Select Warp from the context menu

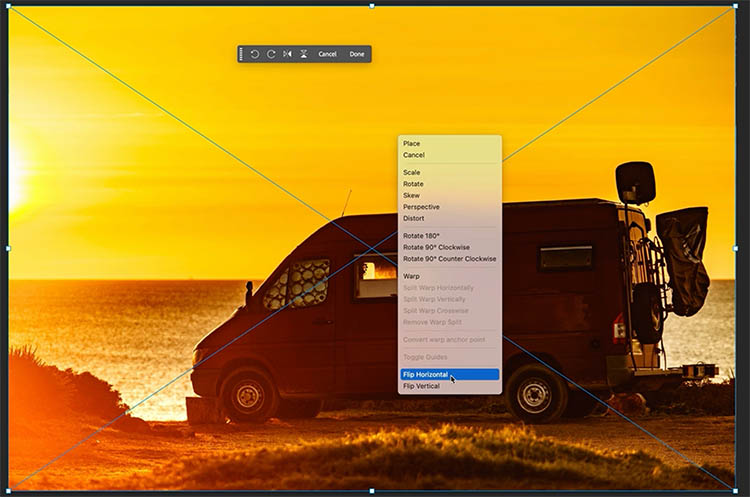tap(411, 276)
